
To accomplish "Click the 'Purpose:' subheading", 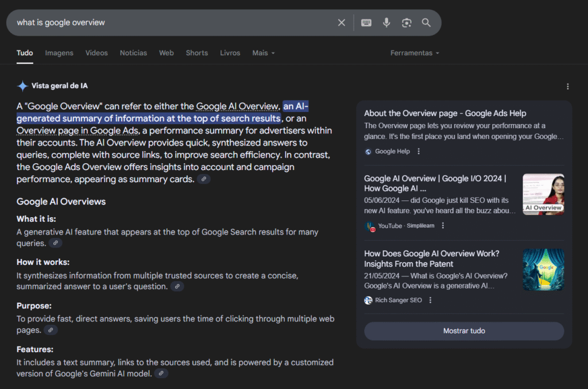I will pyautogui.click(x=34, y=306).
